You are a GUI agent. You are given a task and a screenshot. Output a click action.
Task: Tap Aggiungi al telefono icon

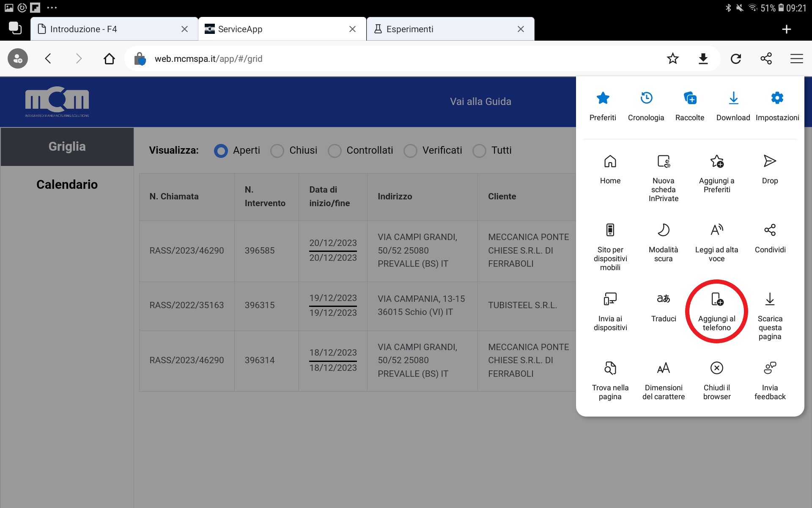click(x=717, y=311)
